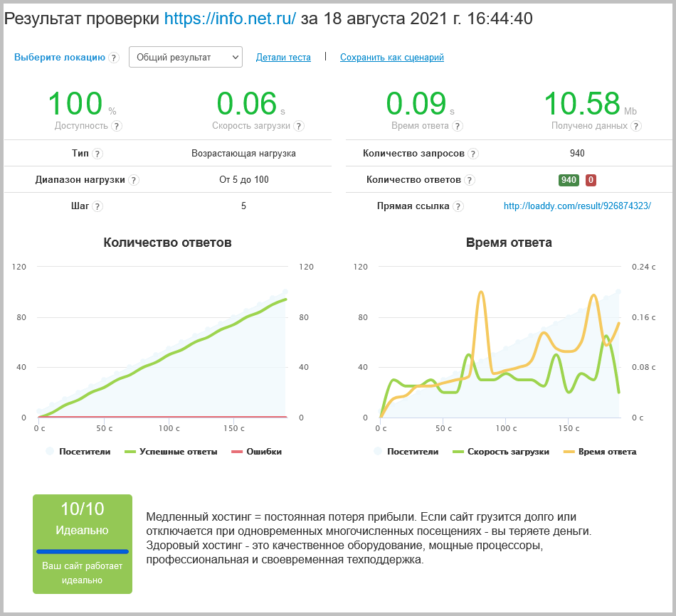This screenshot has height=616, width=676.
Task: Click the blue score bar under Идеально
Action: click(83, 551)
